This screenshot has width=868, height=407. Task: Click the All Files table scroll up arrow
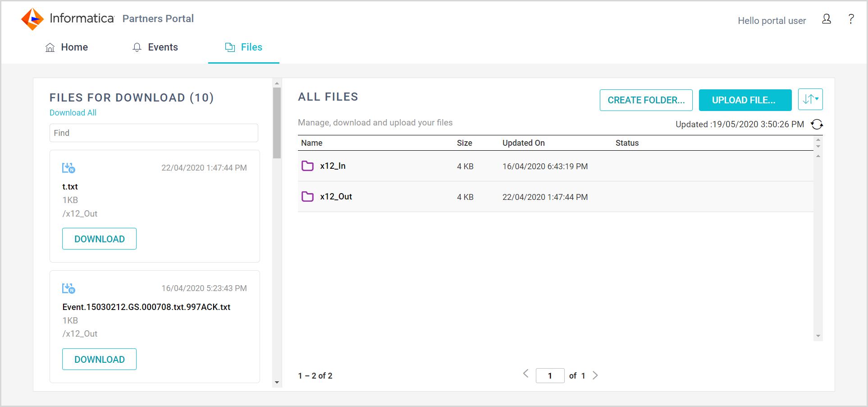coord(818,156)
